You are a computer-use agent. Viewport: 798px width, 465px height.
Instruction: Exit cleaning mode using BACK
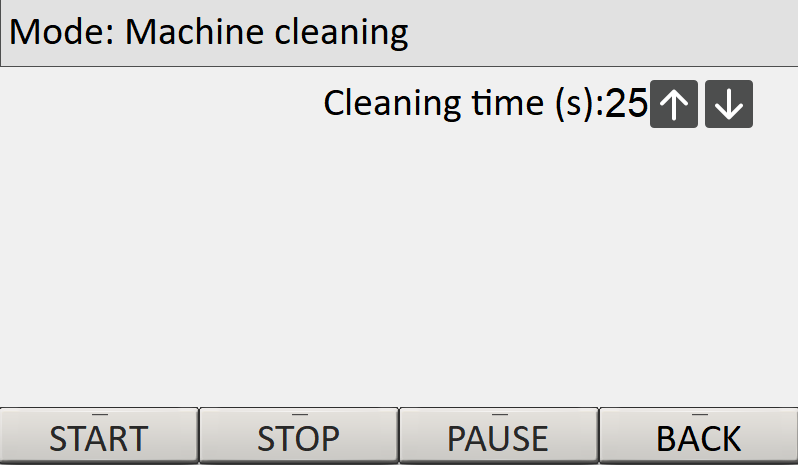pyautogui.click(x=698, y=437)
